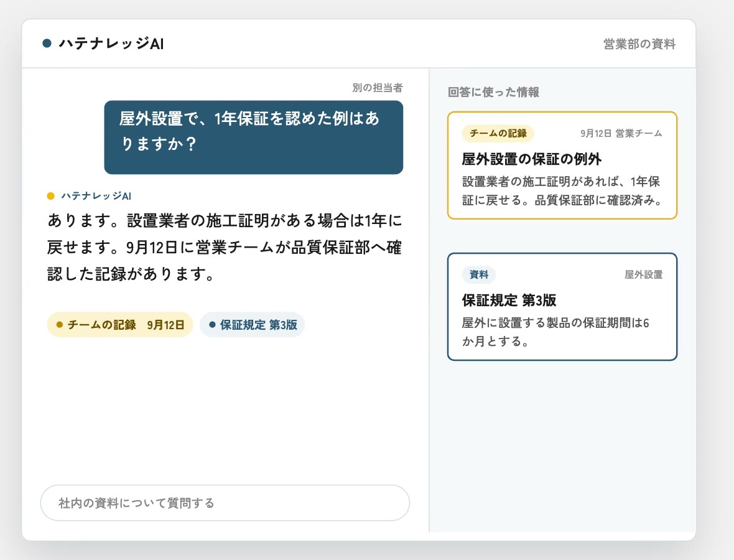Open the 保証規定 第3版 card title
This screenshot has width=734, height=560.
click(x=509, y=300)
